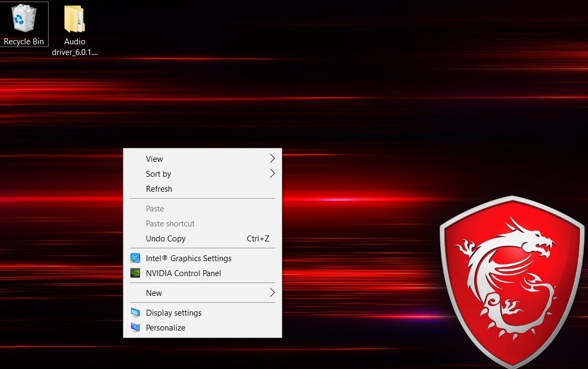Expand the Sort by submenu arrow
Image resolution: width=588 pixels, height=369 pixels.
272,174
